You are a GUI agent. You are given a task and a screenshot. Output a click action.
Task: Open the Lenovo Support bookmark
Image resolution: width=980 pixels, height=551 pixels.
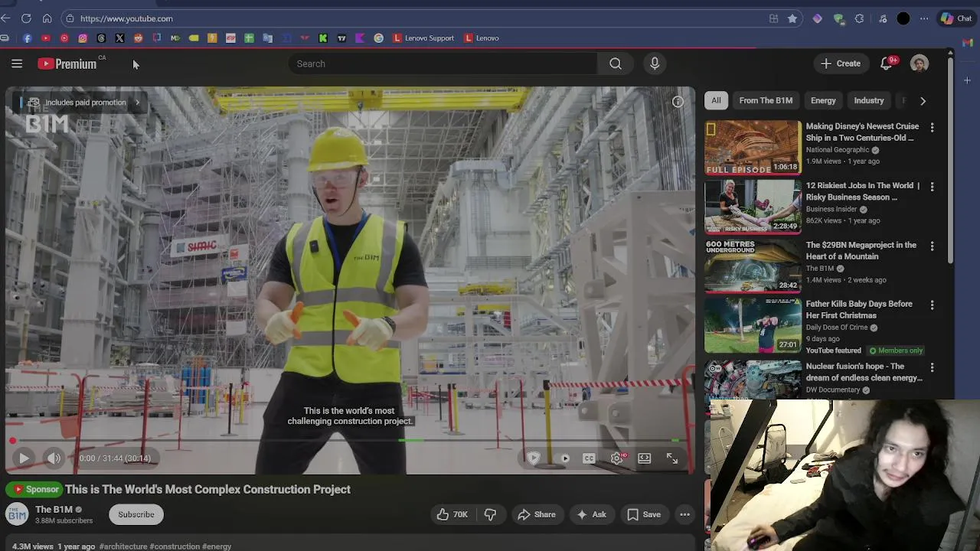pyautogui.click(x=424, y=38)
